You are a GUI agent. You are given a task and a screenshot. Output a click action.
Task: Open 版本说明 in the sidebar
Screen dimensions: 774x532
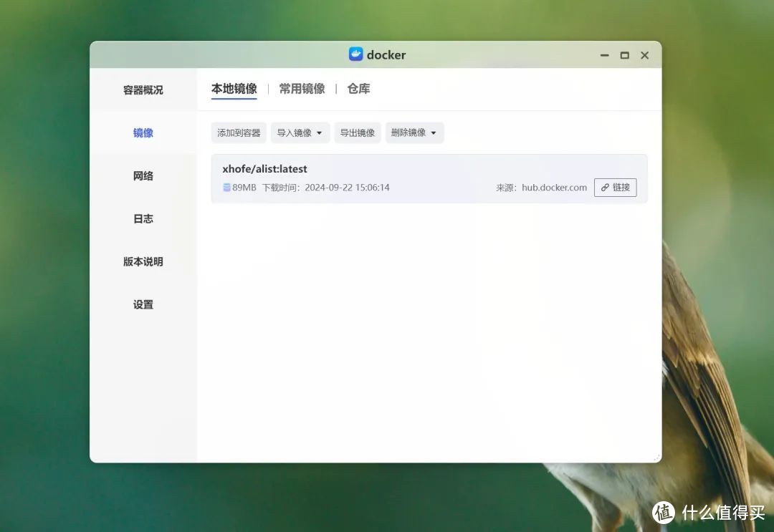pos(143,261)
